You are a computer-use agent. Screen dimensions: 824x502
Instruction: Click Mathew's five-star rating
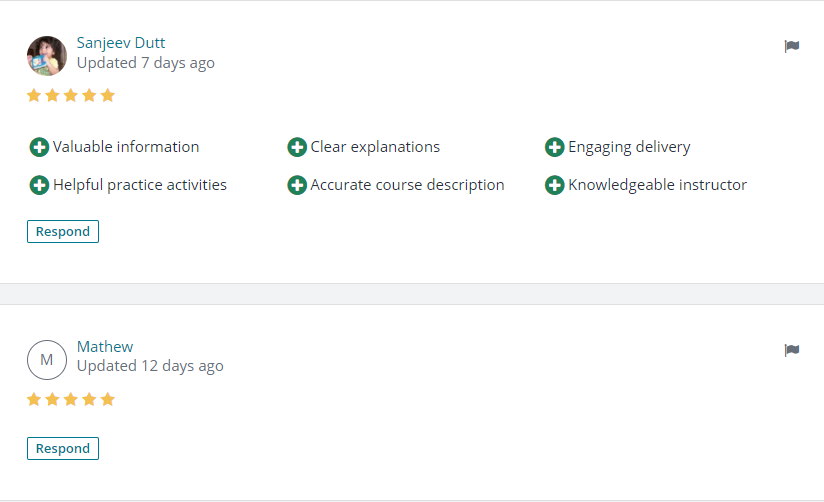(71, 399)
